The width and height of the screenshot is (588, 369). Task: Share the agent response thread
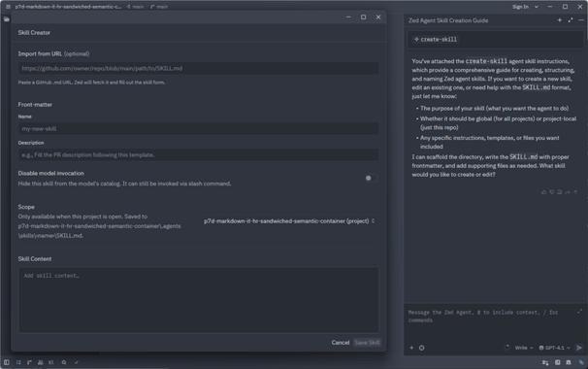tap(568, 192)
